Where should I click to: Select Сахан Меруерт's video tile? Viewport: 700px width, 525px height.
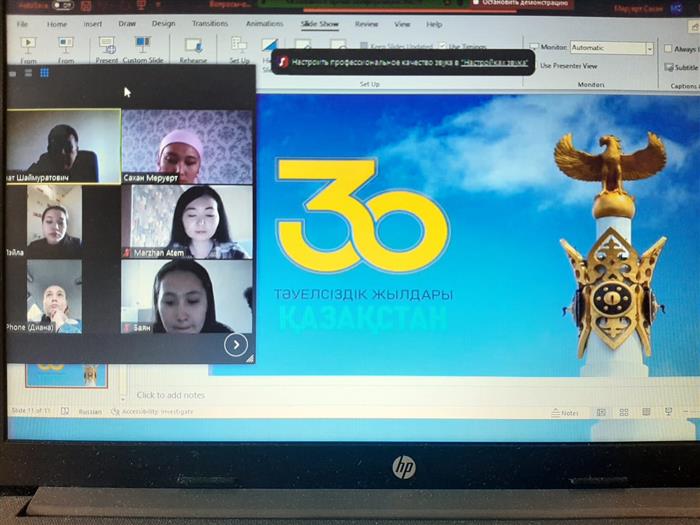click(187, 145)
